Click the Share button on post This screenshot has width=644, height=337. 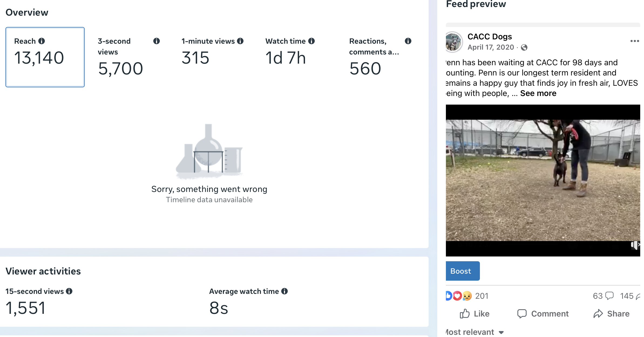611,314
